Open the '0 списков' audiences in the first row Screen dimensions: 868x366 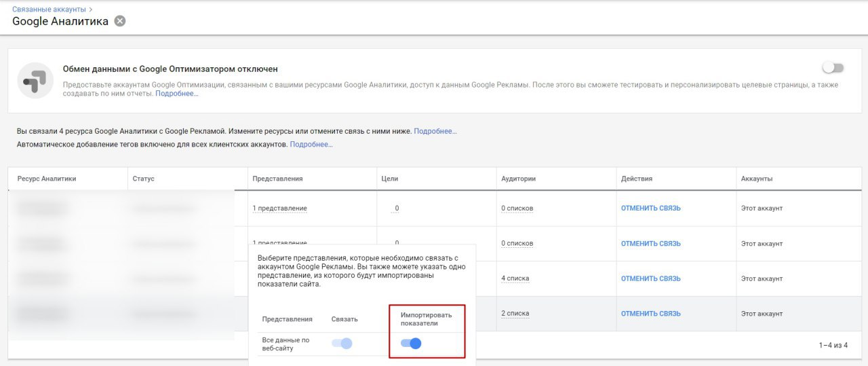click(517, 208)
